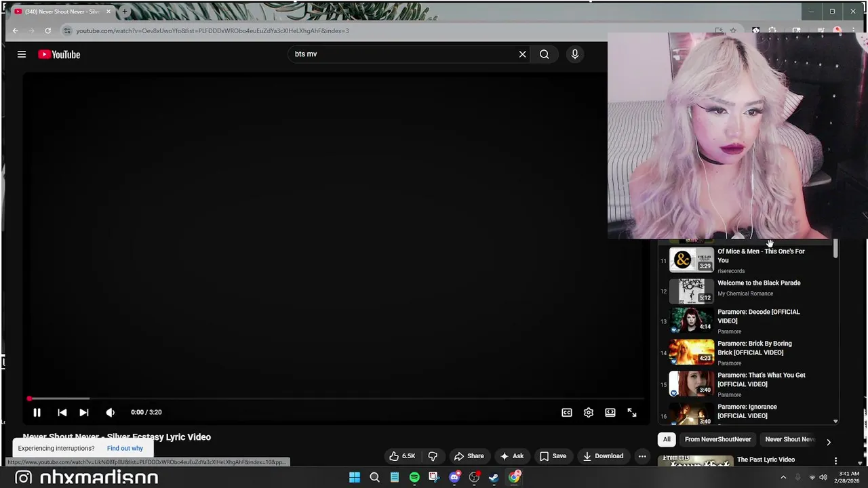This screenshot has width=868, height=488.
Task: Open the YouTube hamburger guide menu
Action: [22, 54]
